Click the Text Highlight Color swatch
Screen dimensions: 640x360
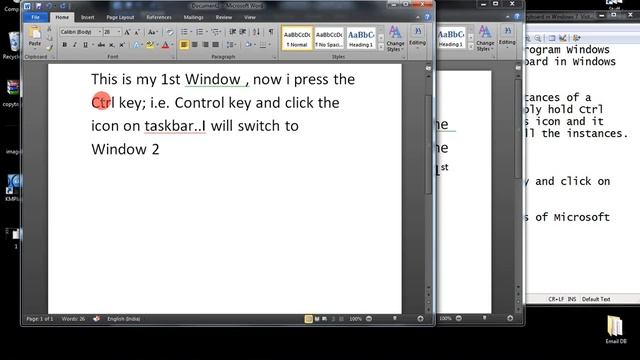[150, 45]
